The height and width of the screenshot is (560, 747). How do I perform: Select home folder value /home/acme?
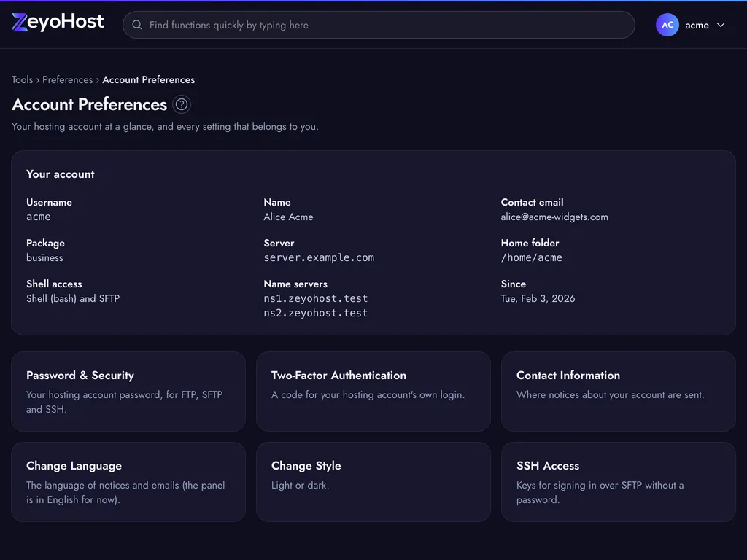531,257
